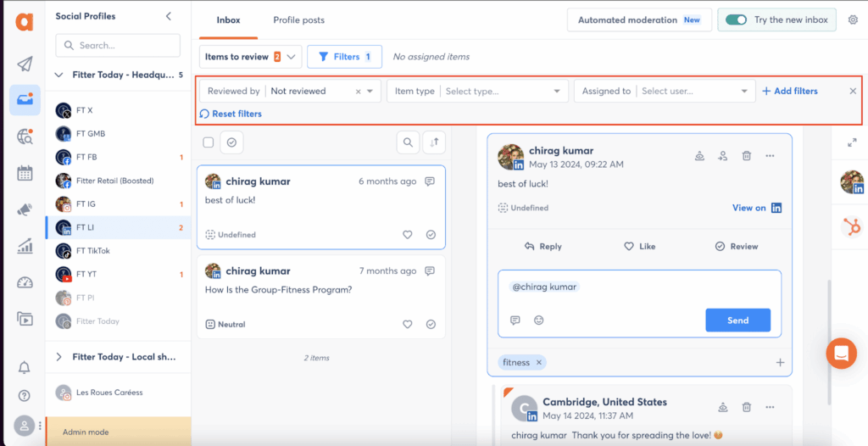The width and height of the screenshot is (868, 446).
Task: Click the Social Profiles search field
Action: coord(118,46)
